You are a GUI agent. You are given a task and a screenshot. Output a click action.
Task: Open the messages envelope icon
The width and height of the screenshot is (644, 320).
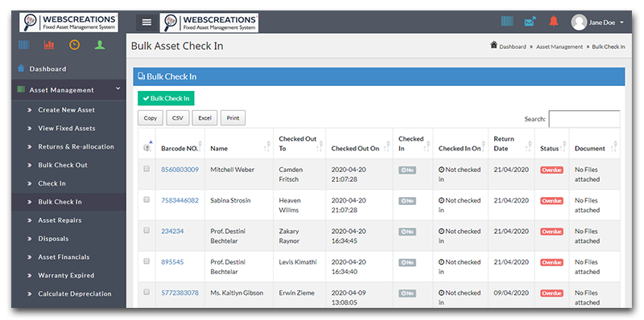coord(530,22)
